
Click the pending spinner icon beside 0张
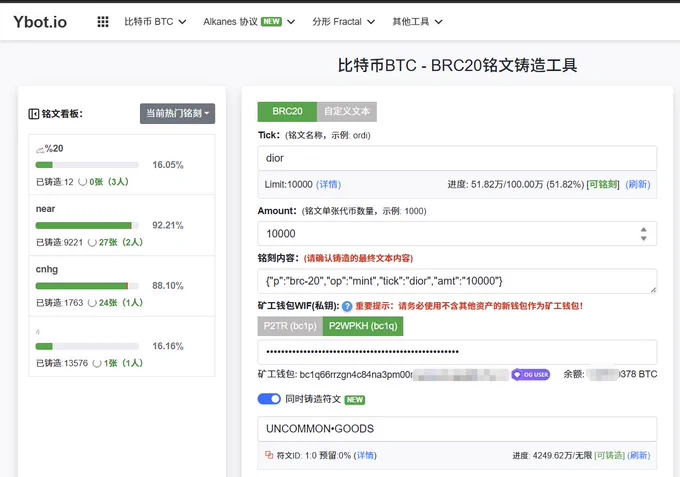[x=82, y=182]
